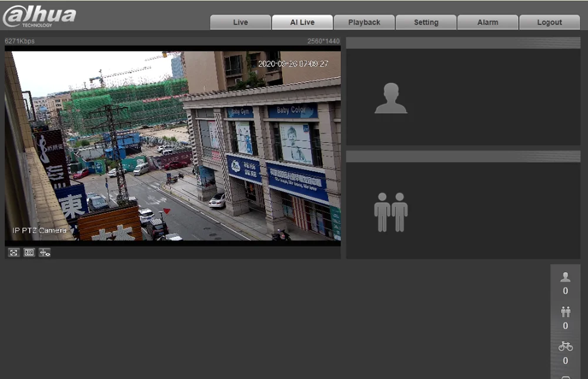Open the Playback tab
This screenshot has width=588, height=379.
point(364,22)
